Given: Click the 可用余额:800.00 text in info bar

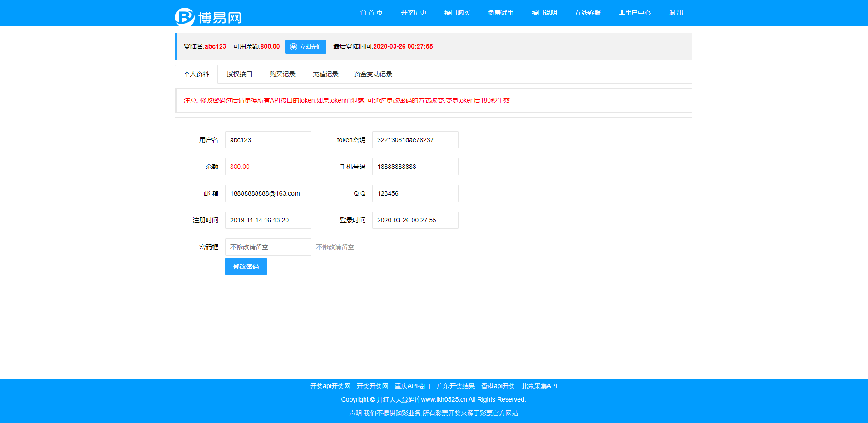Looking at the screenshot, I should tap(256, 46).
